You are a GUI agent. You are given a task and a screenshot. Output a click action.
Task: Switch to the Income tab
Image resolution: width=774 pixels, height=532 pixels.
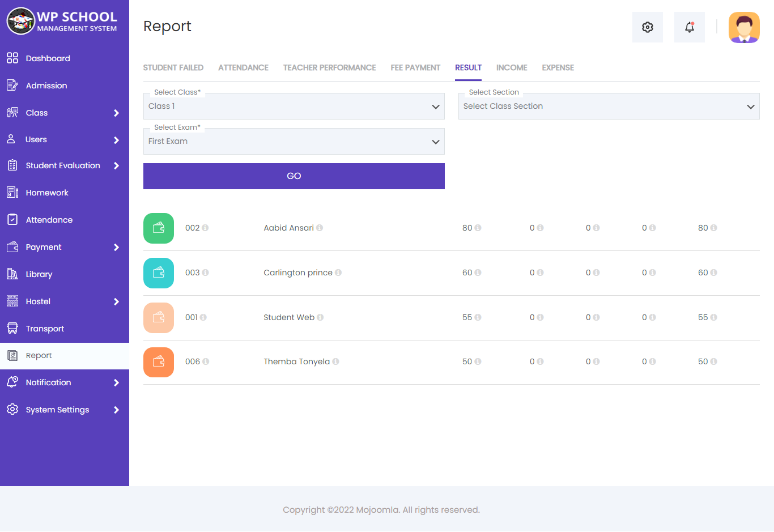point(512,67)
